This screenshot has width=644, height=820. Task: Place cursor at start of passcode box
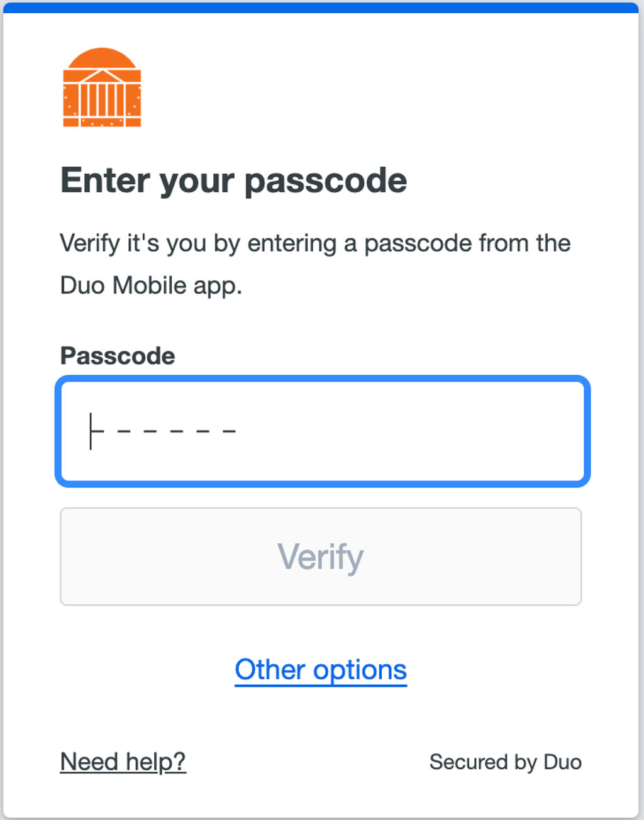91,431
